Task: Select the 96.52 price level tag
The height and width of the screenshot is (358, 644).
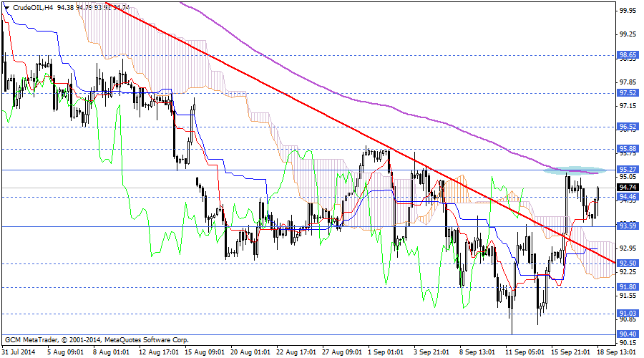Action: (x=628, y=126)
